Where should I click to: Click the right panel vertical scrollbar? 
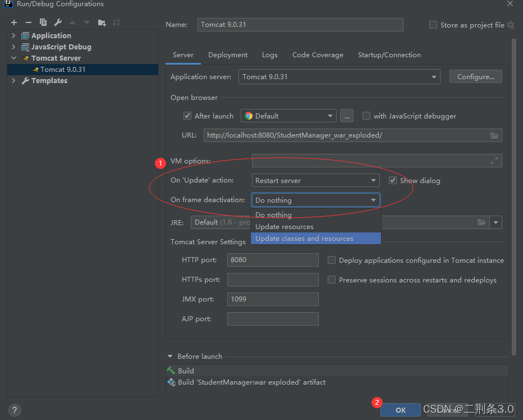pyautogui.click(x=513, y=197)
